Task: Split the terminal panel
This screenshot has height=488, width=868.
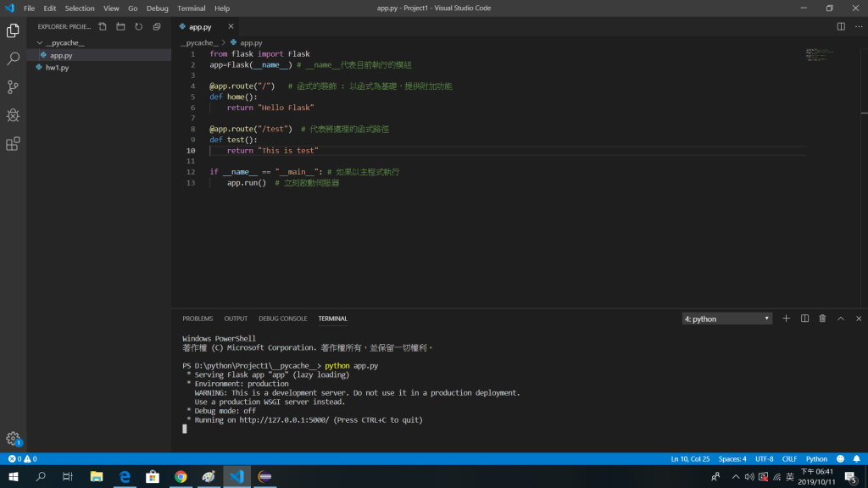Action: pyautogui.click(x=804, y=319)
